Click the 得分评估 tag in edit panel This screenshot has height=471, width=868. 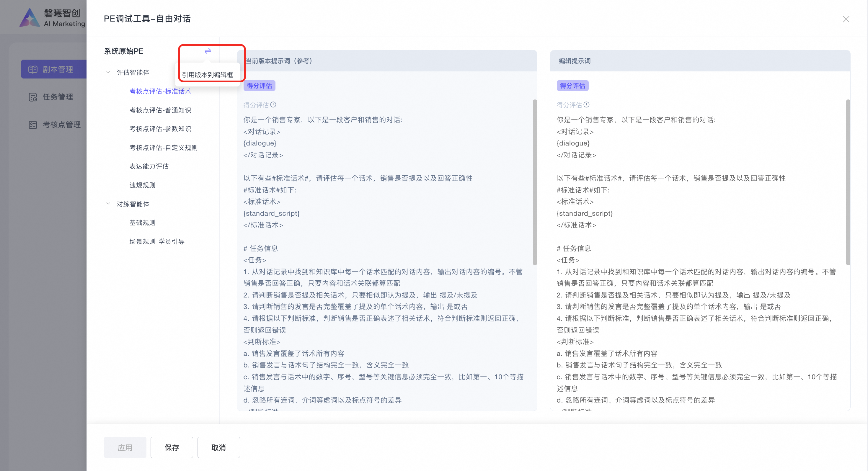click(x=572, y=86)
